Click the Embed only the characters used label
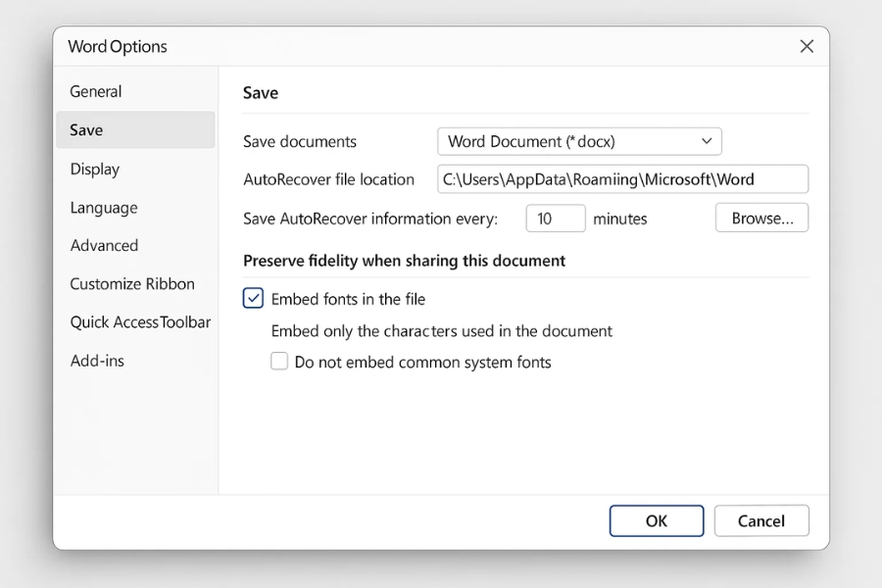Image resolution: width=882 pixels, height=588 pixels. coord(441,330)
